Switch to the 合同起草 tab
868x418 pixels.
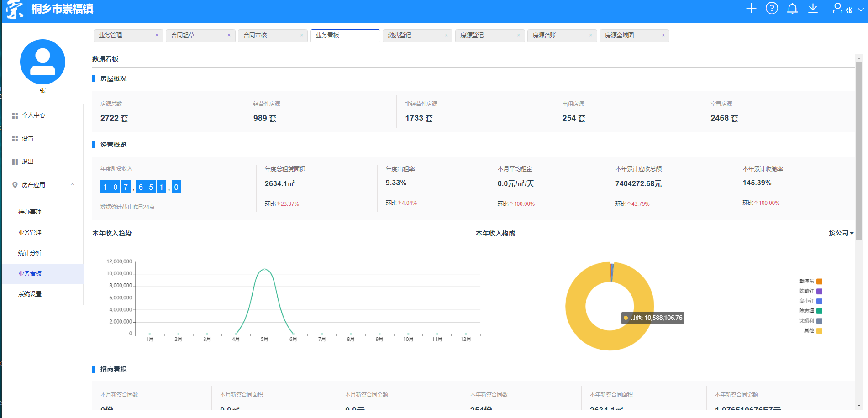pos(200,36)
